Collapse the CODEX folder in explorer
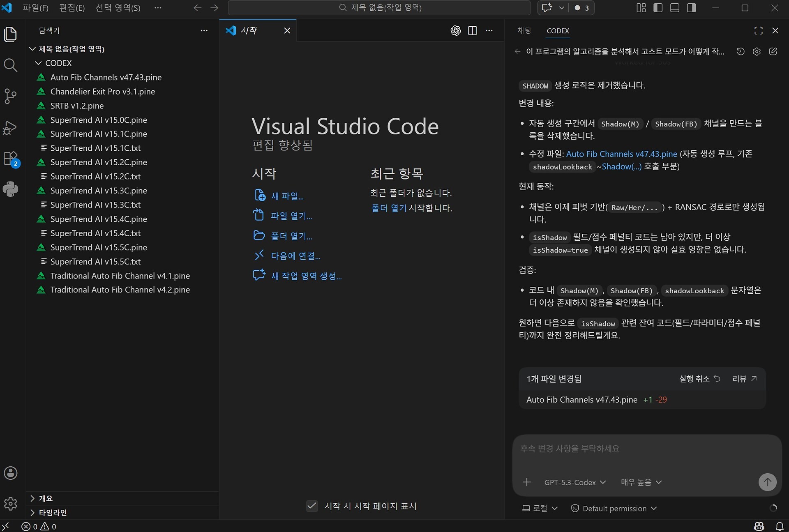 pyautogui.click(x=39, y=63)
